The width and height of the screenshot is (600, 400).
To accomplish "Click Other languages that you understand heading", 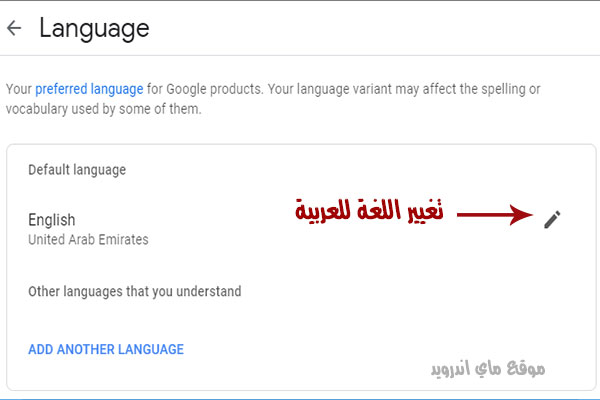I will point(135,292).
